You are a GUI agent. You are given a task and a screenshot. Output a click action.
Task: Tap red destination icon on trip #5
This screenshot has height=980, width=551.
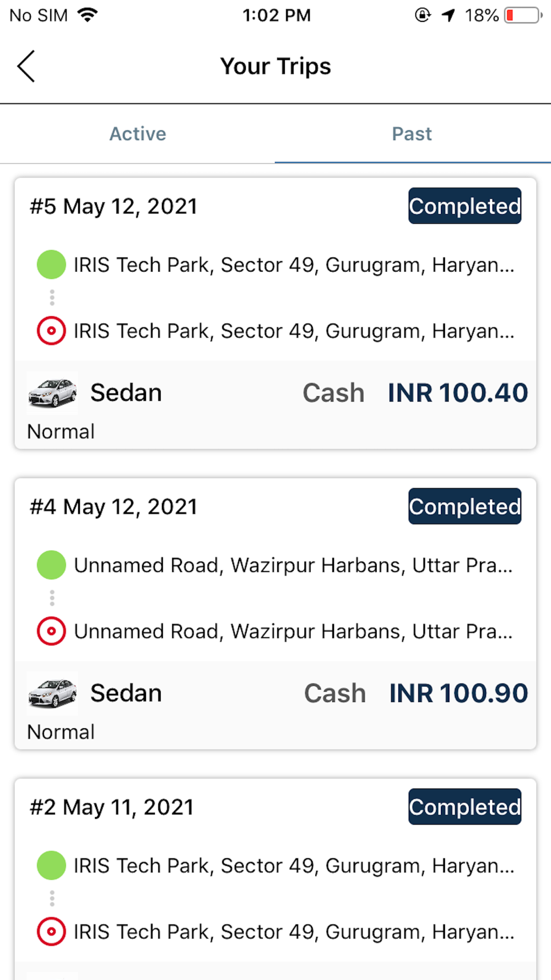pyautogui.click(x=51, y=331)
